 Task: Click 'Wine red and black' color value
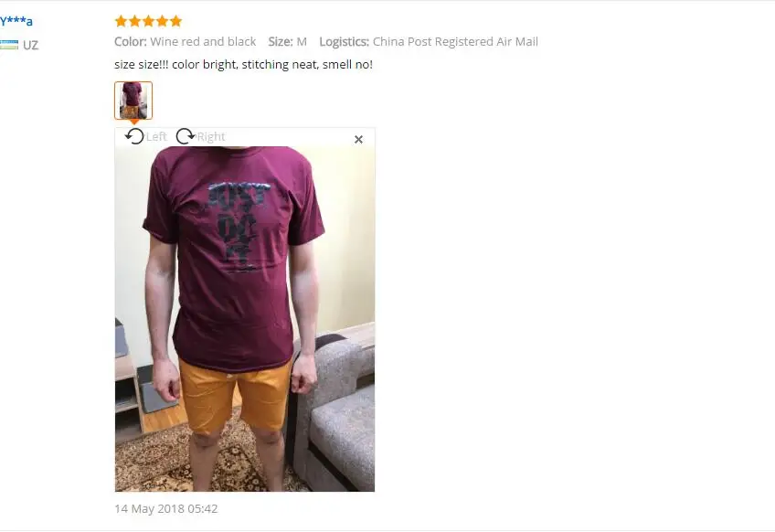[x=203, y=41]
